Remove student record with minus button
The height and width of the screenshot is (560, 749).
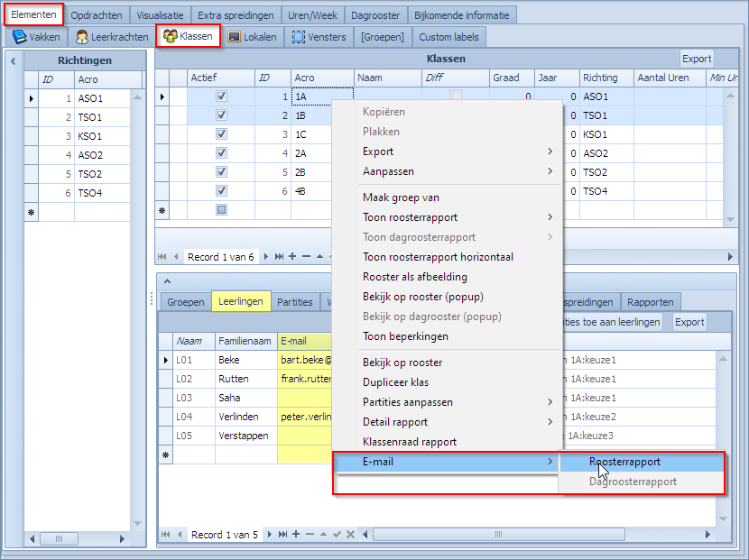(310, 534)
